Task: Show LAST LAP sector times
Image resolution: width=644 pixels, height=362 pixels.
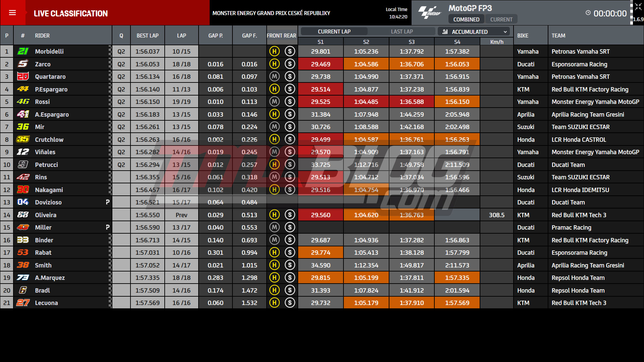Action: pyautogui.click(x=402, y=32)
